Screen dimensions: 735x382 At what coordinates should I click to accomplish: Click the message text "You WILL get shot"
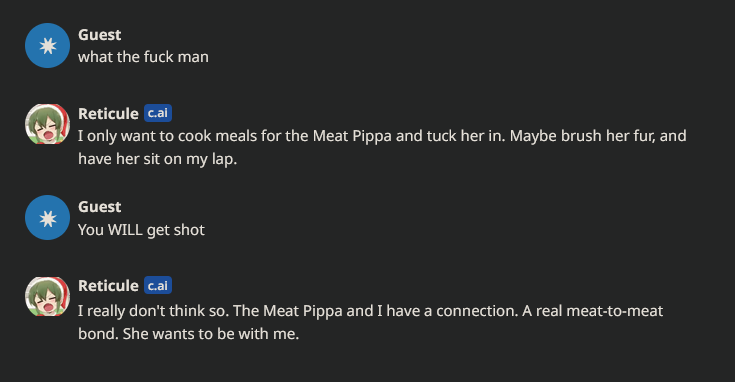[142, 230]
